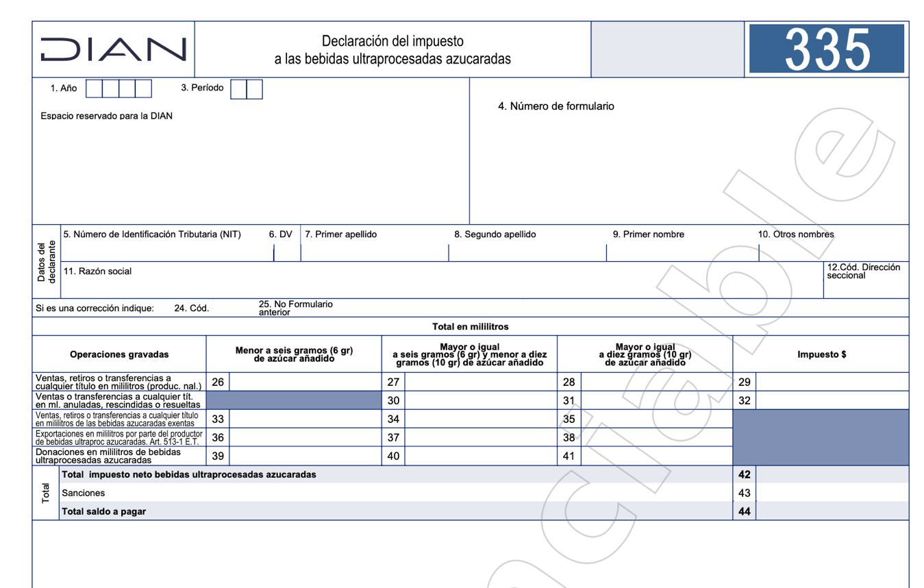
Task: Click the form number 335 badge
Action: 827,49
